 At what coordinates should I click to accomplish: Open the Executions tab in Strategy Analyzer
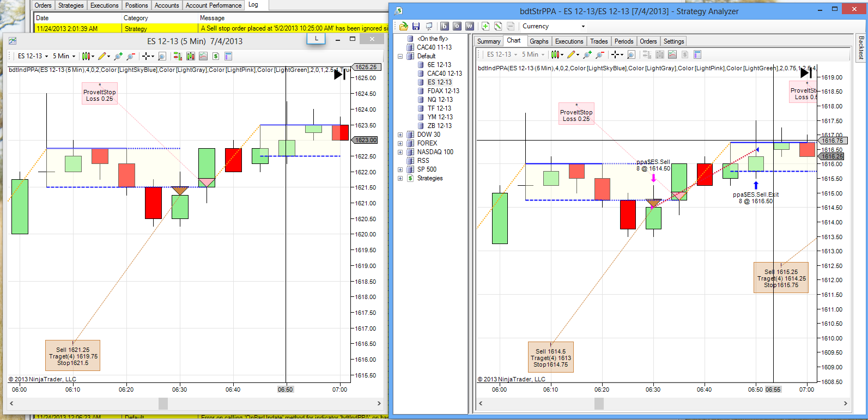coord(569,41)
